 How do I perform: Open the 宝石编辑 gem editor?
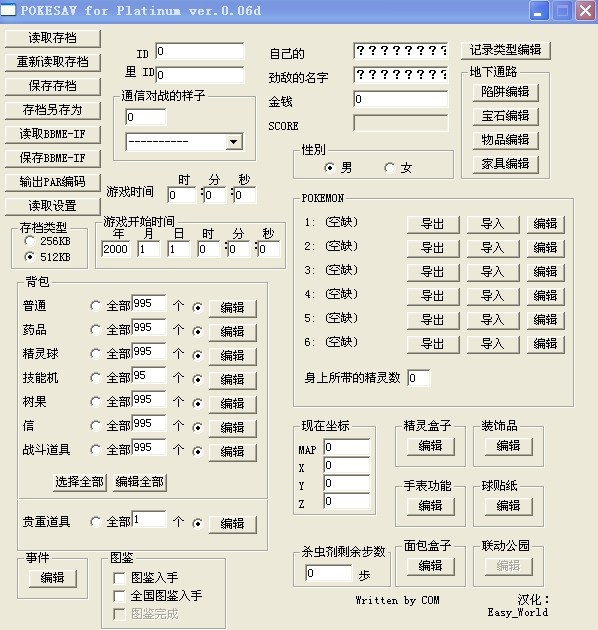point(506,117)
